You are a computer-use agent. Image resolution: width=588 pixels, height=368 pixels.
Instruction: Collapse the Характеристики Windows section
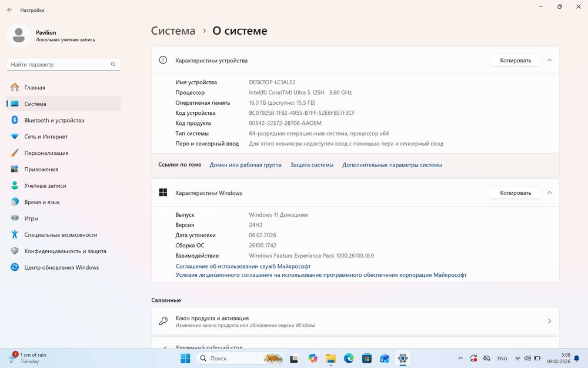pyautogui.click(x=549, y=193)
